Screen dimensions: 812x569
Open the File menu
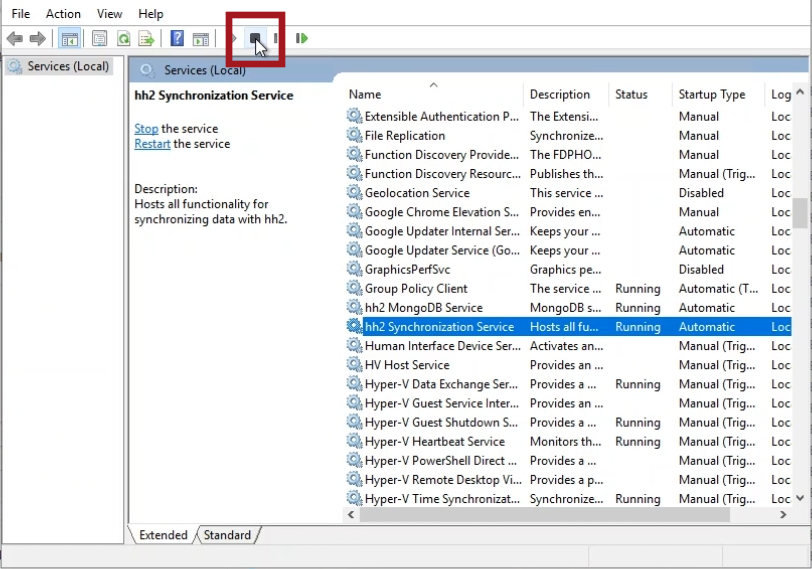(21, 13)
